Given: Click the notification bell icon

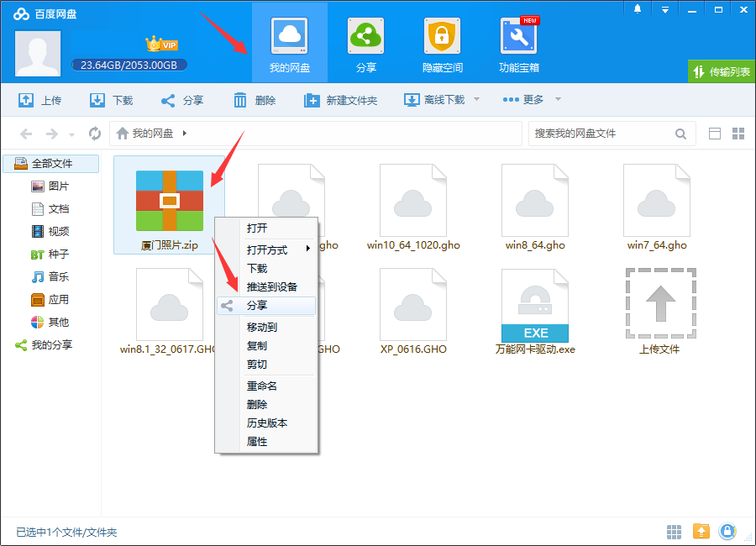Looking at the screenshot, I should (x=638, y=9).
